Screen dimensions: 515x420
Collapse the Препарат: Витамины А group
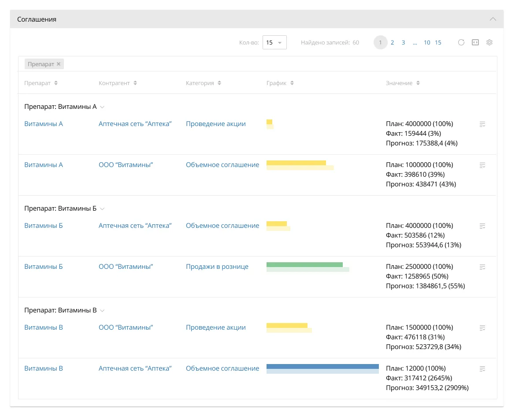click(102, 107)
